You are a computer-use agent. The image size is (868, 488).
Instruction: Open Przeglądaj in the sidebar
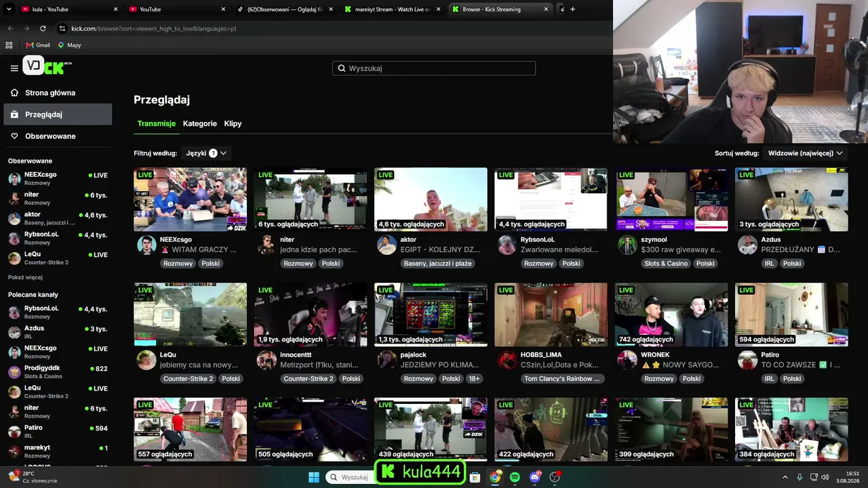(x=58, y=115)
